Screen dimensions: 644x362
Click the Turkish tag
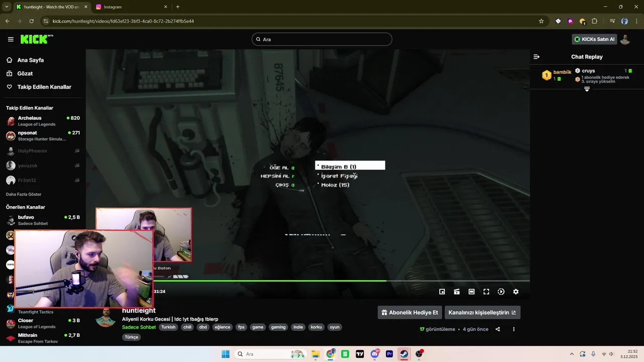click(x=168, y=327)
